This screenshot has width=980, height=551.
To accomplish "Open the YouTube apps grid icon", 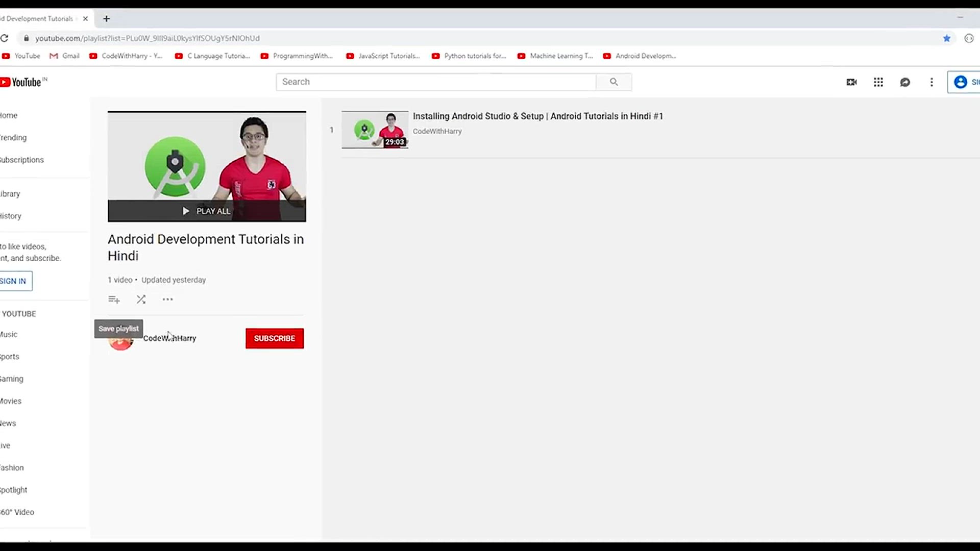I will 878,82.
